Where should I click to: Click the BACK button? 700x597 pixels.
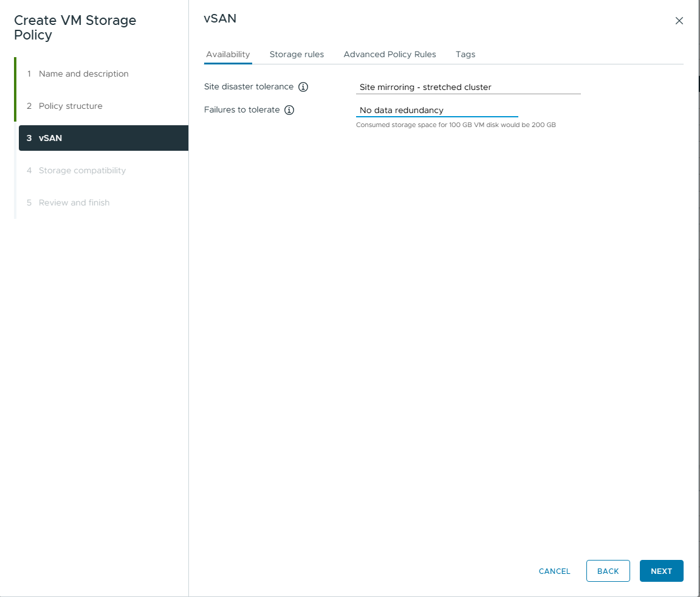[x=608, y=571]
